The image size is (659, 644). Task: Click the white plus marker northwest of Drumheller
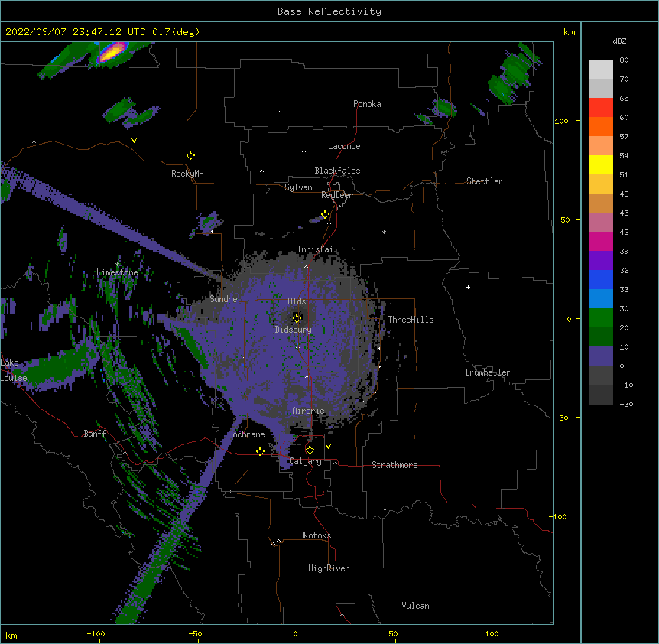(468, 287)
